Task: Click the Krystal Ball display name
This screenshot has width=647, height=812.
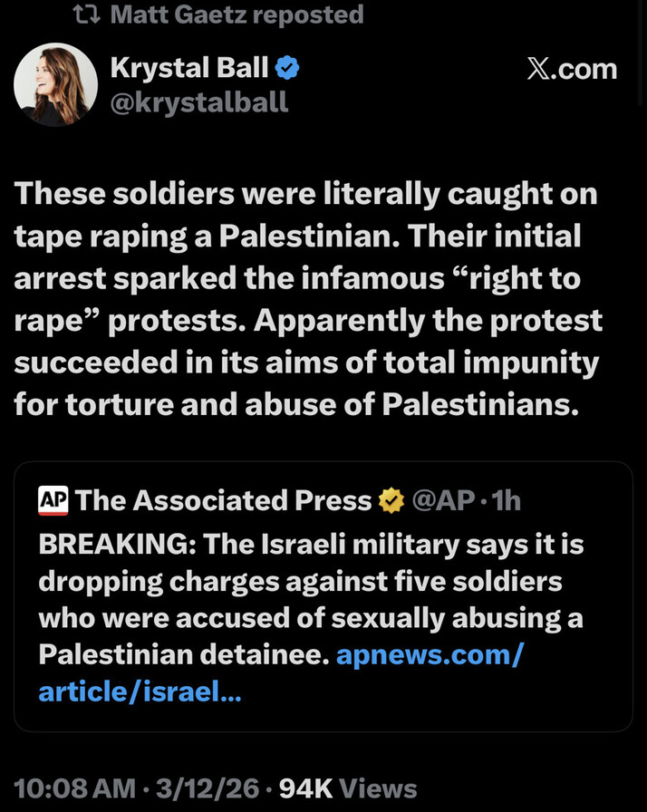Action: coord(188,66)
